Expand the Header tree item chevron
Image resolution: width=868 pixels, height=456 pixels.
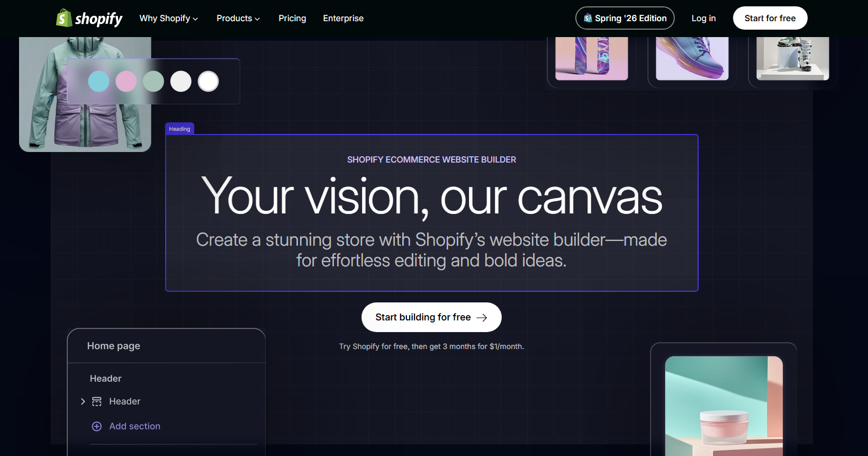[83, 401]
